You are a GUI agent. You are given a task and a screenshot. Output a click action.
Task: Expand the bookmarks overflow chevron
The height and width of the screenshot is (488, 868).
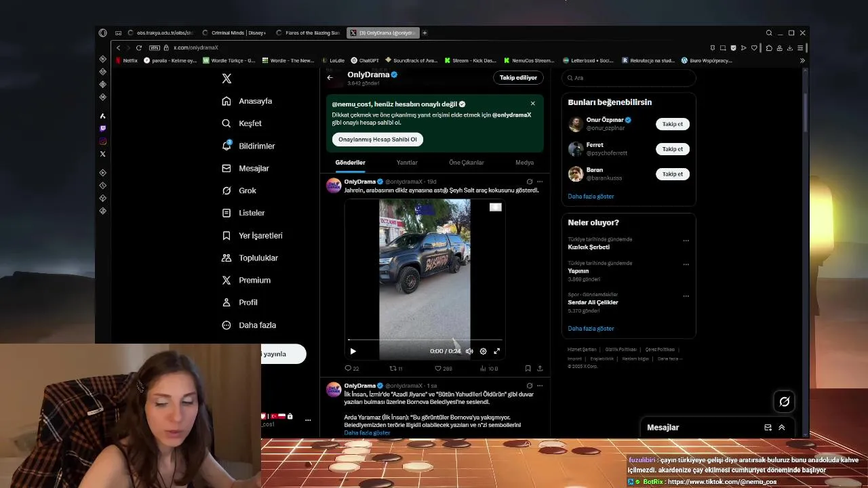802,60
